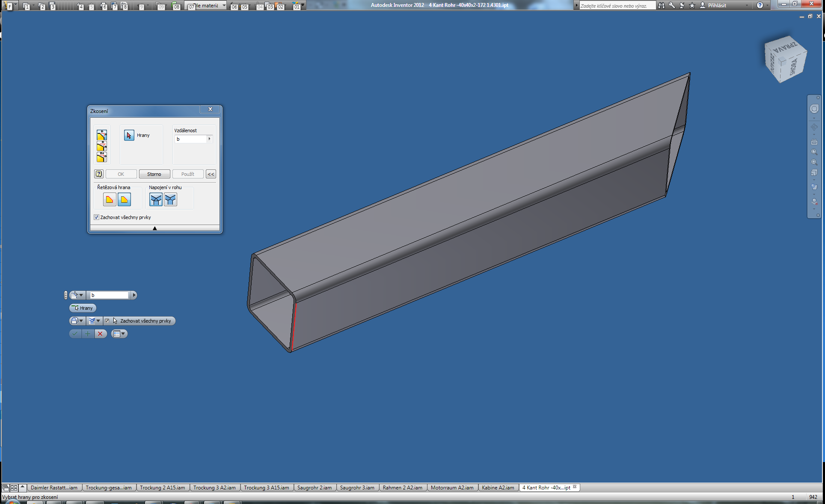The height and width of the screenshot is (504, 825).
Task: Toggle Zachovat všechny prvky in mini toolbar
Action: (107, 321)
